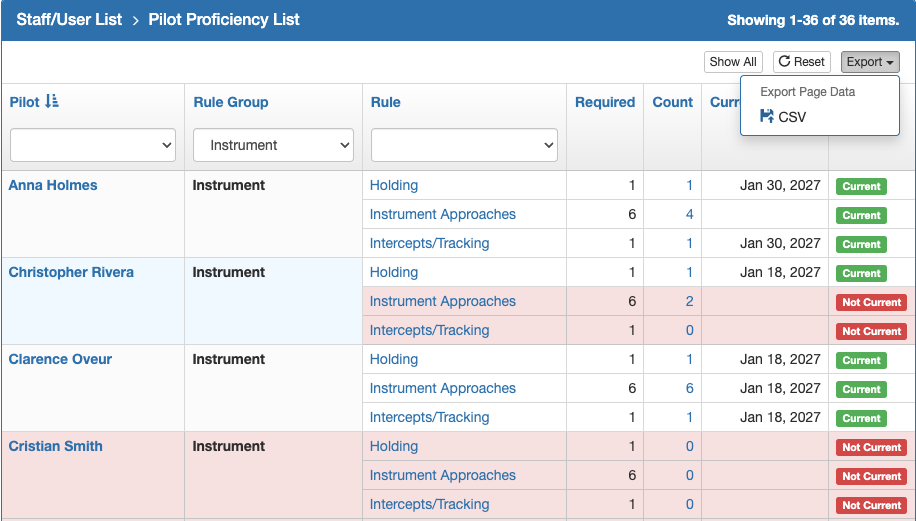Open pilot Anna Holmes
This screenshot has height=521, width=916.
[53, 185]
